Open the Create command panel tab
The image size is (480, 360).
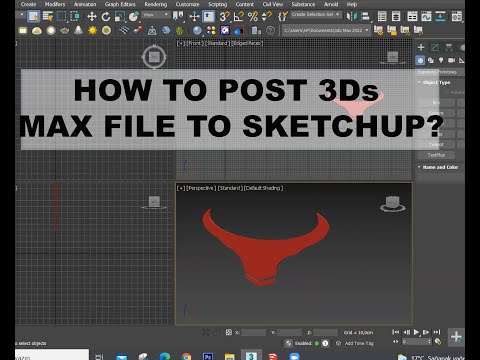coord(421,47)
